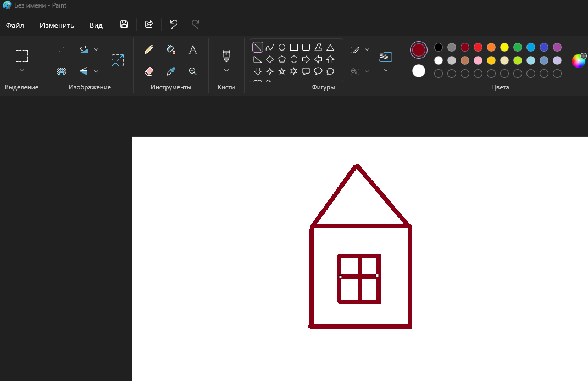Click the Share button
This screenshot has height=381, width=588.
pyautogui.click(x=149, y=24)
